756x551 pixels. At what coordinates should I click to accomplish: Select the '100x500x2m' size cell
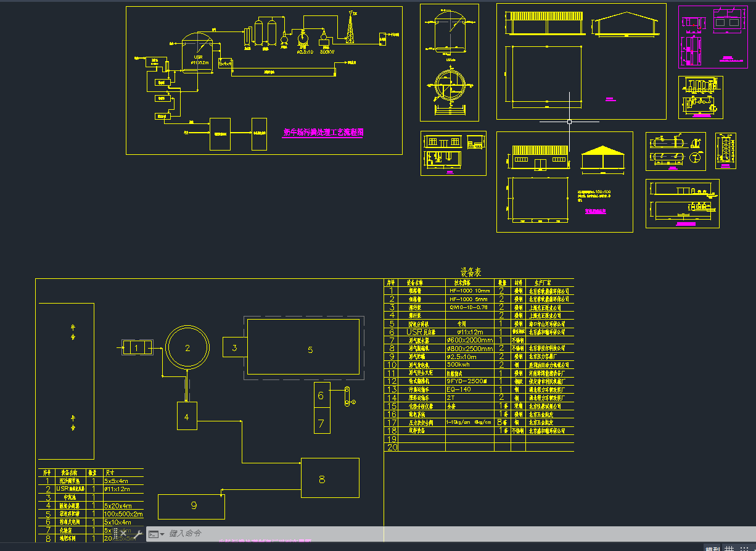coord(123,514)
